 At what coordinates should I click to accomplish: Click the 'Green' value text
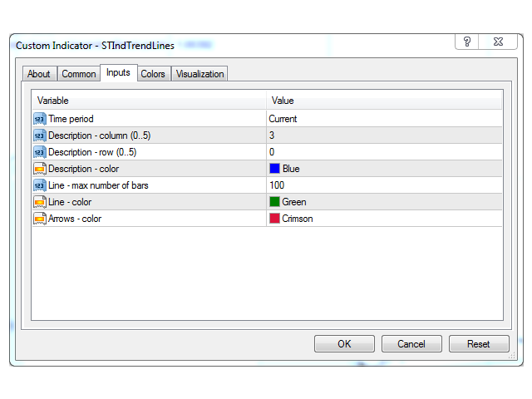click(x=294, y=202)
